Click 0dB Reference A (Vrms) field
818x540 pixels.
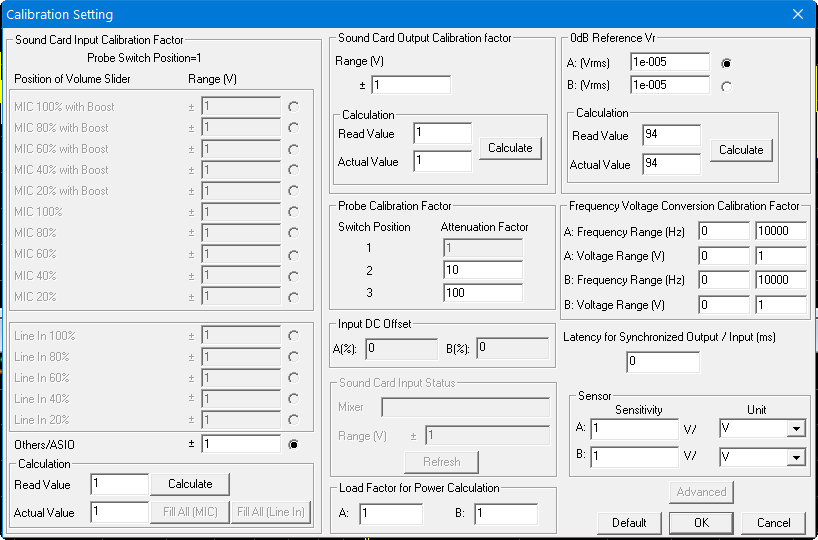670,62
